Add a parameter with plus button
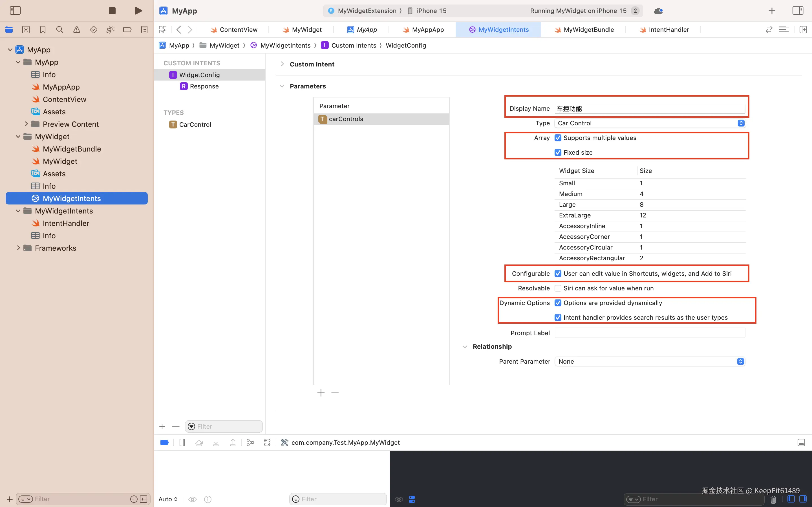 (x=321, y=393)
